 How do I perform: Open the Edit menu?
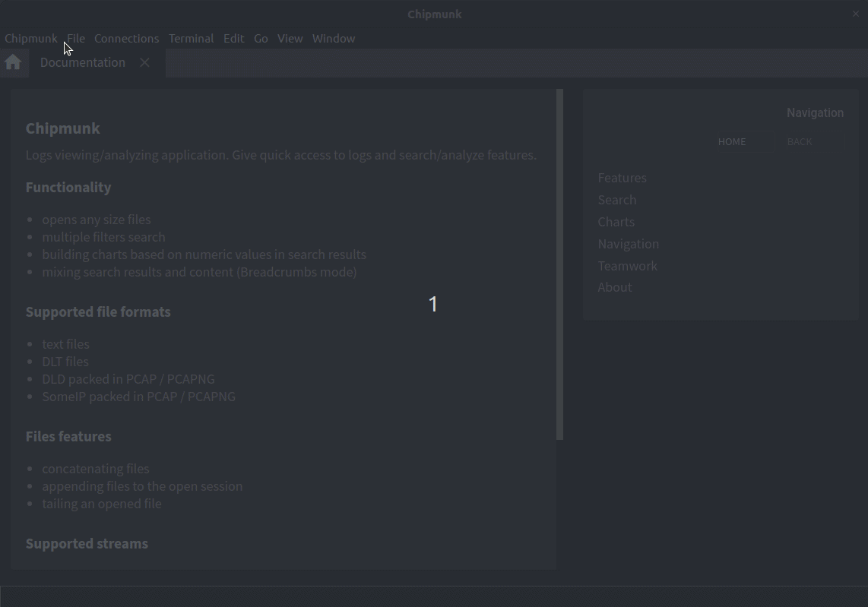click(x=233, y=38)
